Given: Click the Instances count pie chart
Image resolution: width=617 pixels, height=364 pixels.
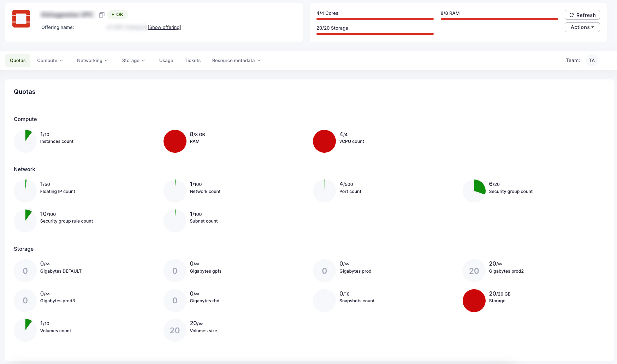Looking at the screenshot, I should (x=25, y=141).
